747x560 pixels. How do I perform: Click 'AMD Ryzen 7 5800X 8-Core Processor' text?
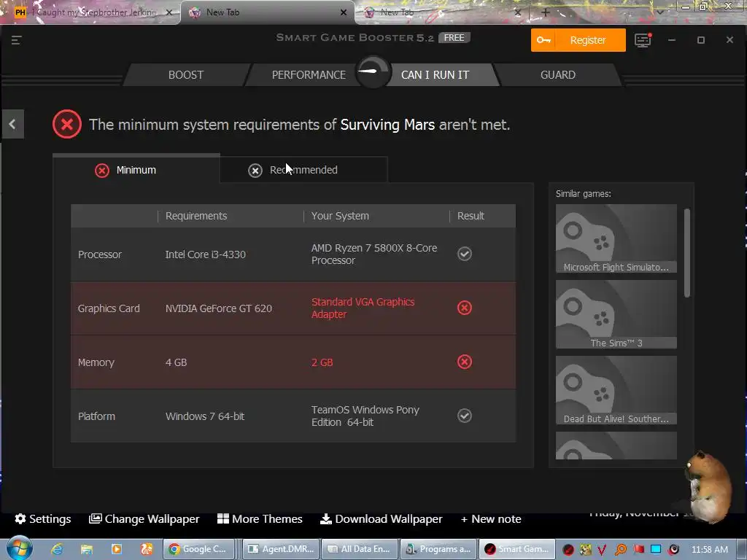(374, 254)
